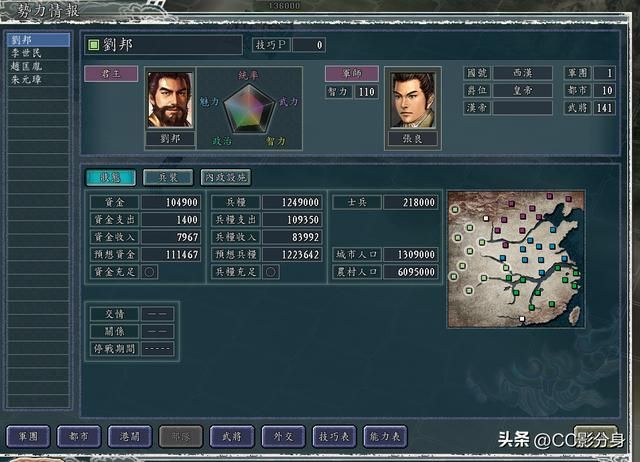Click the empty 漢帝 value field
The image size is (640, 462).
point(523,108)
